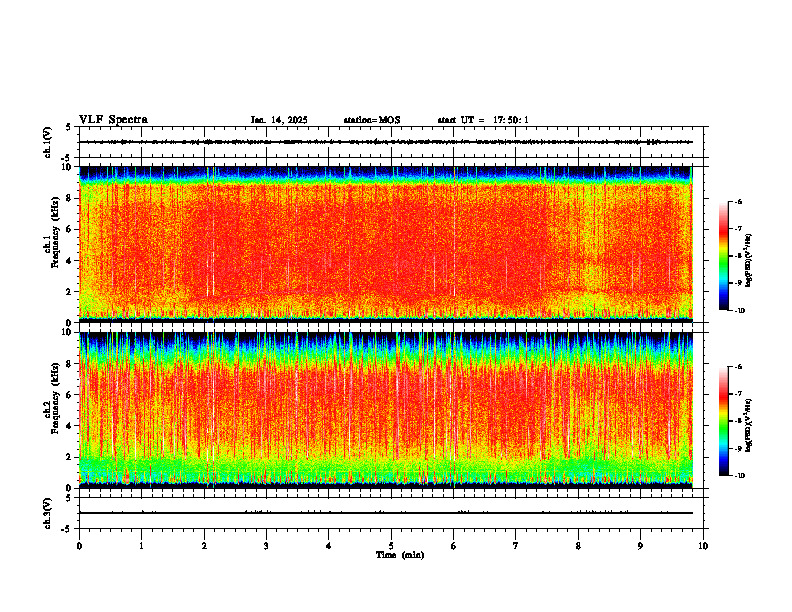The width and height of the screenshot is (792, 612).
Task: Click the "station=MOS" header label
Action: pos(372,120)
